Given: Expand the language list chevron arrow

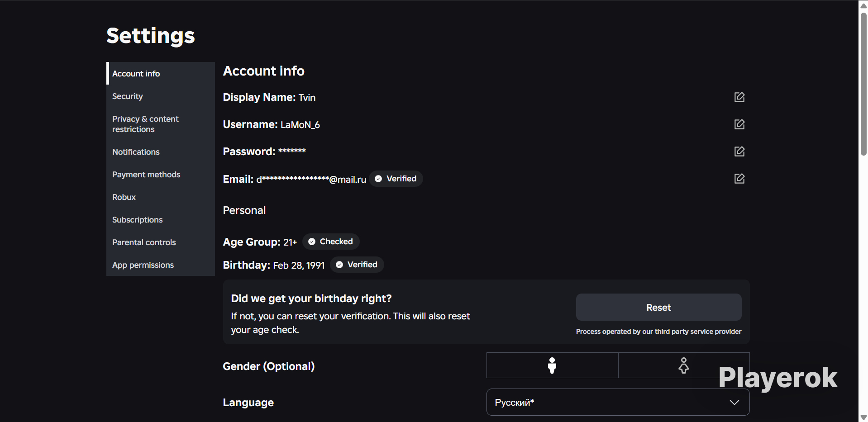Looking at the screenshot, I should click(734, 402).
